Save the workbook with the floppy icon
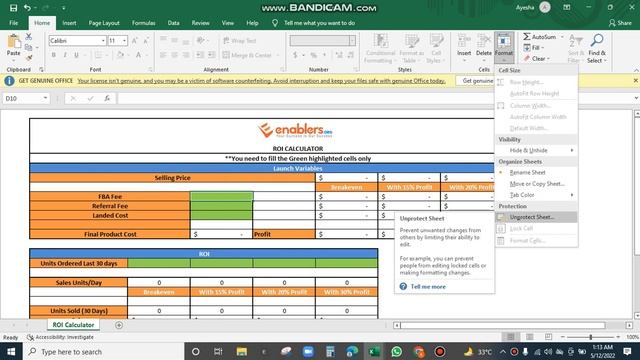This screenshot has height=360, width=640. [13, 8]
